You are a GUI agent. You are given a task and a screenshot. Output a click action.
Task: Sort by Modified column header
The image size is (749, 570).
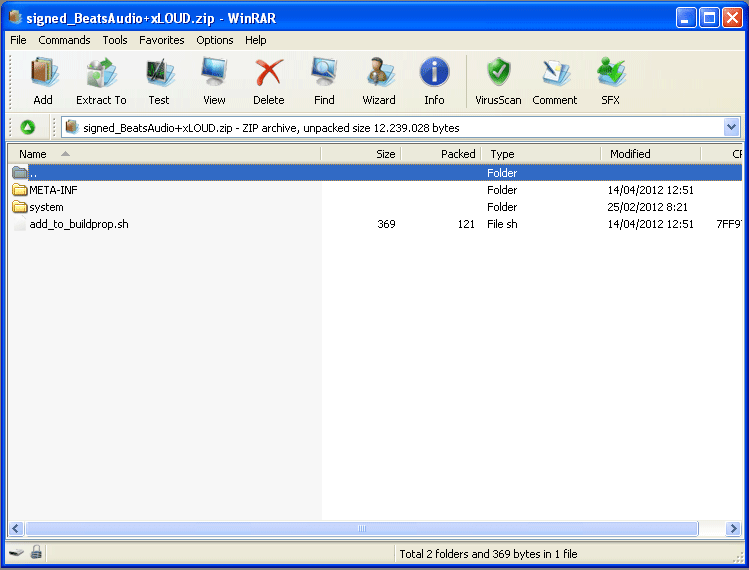click(651, 154)
